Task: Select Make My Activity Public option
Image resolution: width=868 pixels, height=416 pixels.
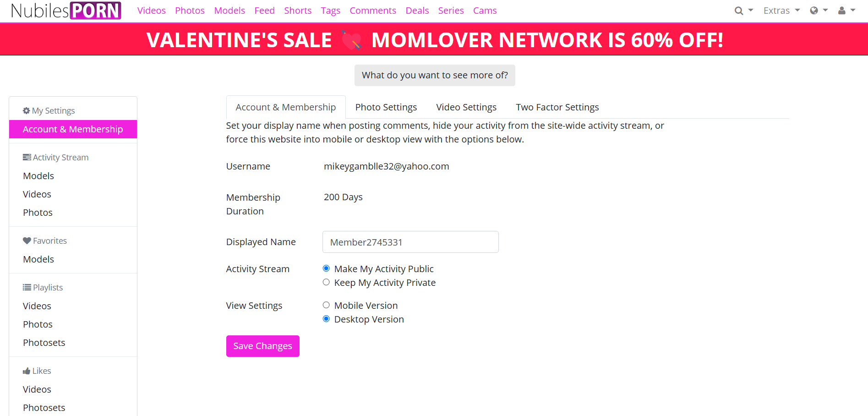Action: [x=326, y=268]
